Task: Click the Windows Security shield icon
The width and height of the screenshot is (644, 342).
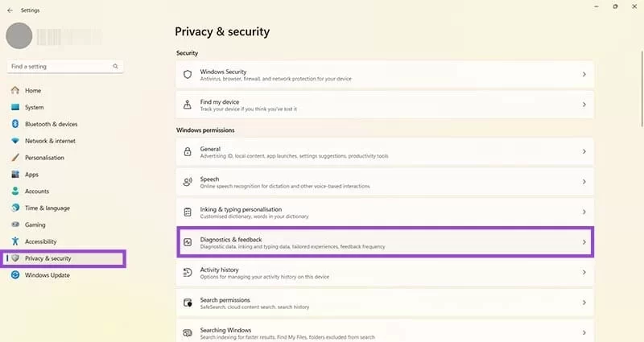Action: (188, 74)
